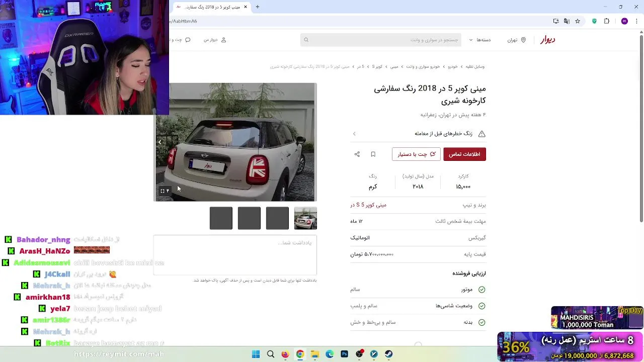Image resolution: width=644 pixels, height=362 pixels.
Task: Open Photoshop from taskbar
Action: point(344,354)
